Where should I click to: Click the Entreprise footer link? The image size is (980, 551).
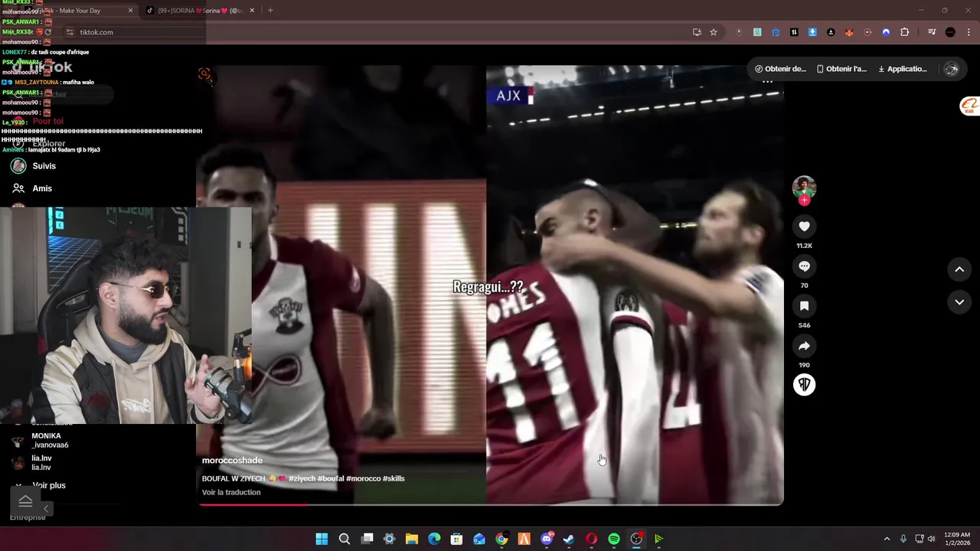click(28, 517)
